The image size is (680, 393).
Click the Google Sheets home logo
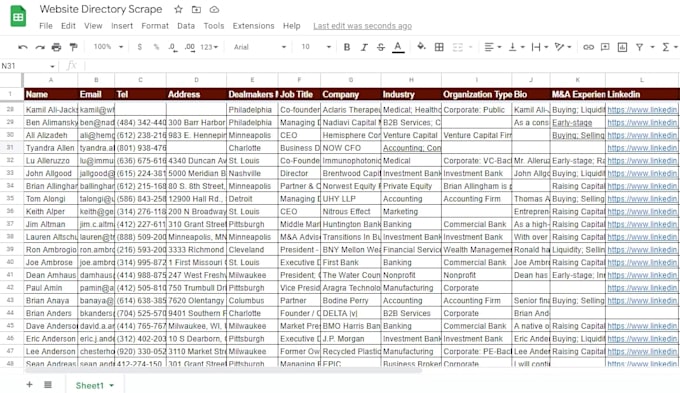tap(18, 16)
